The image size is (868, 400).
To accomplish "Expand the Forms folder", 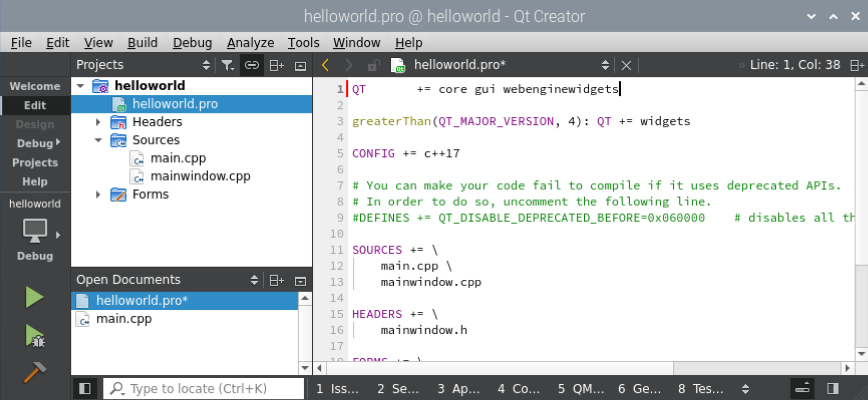I will (98, 195).
